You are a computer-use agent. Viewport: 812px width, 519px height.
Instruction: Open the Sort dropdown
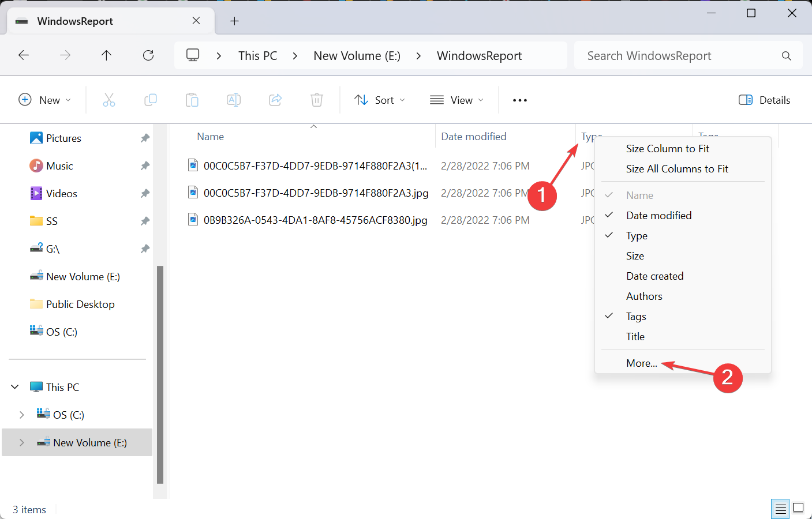coord(380,100)
